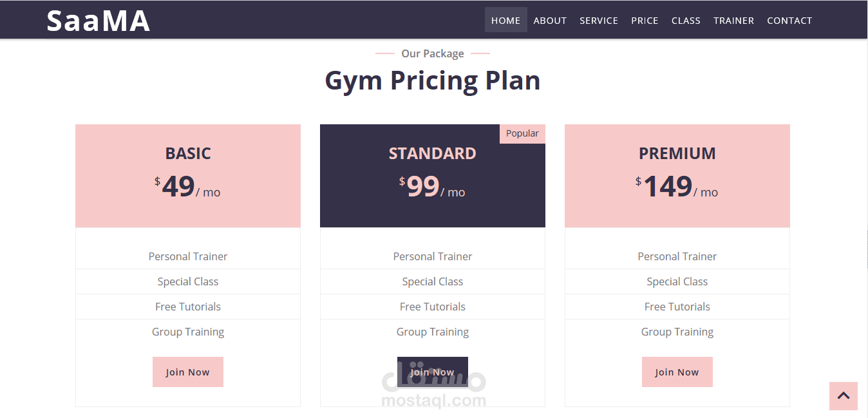Click the scroll-to-top arrow icon
This screenshot has height=418, width=868.
click(x=843, y=396)
